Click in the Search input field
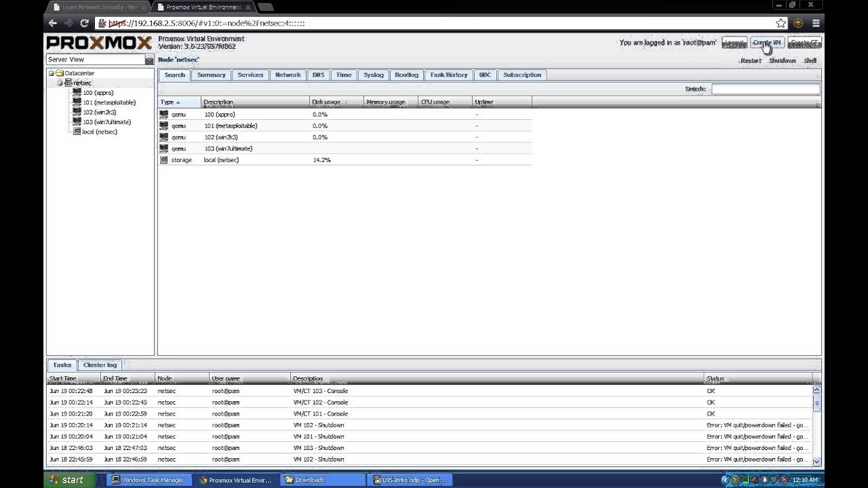The image size is (868, 488). pos(766,89)
